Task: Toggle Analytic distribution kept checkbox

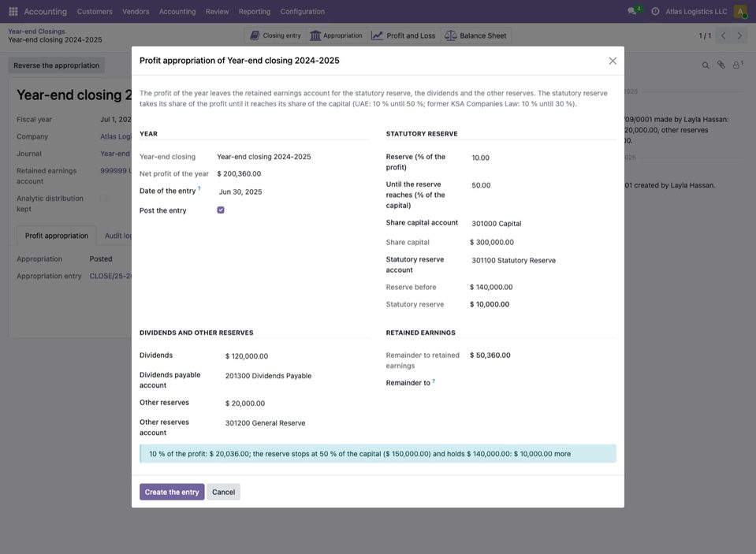Action: [x=104, y=198]
